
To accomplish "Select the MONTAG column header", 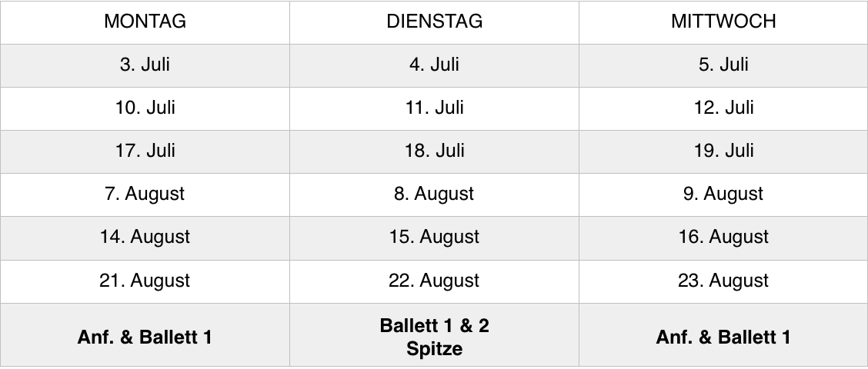I will point(145,22).
